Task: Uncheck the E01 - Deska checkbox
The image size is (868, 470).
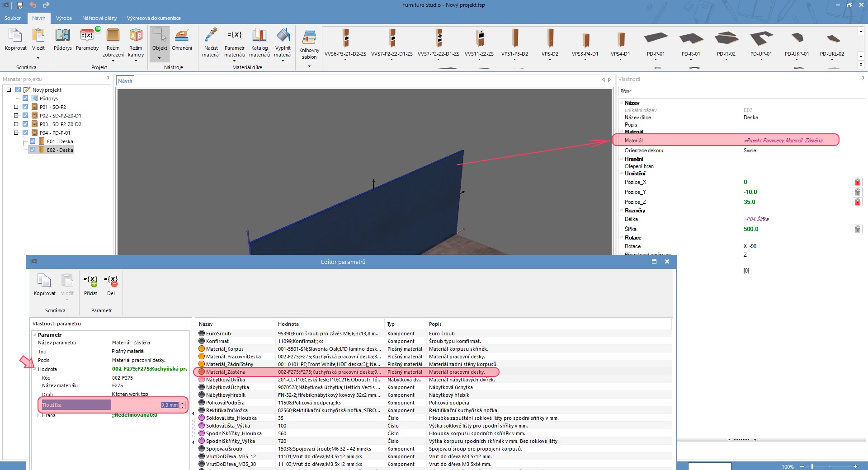Action: (x=33, y=141)
